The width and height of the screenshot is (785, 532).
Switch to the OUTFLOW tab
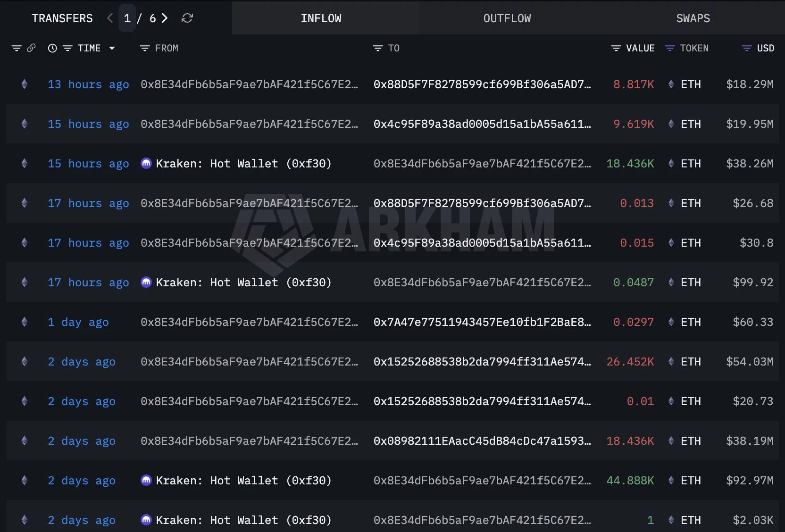[506, 18]
